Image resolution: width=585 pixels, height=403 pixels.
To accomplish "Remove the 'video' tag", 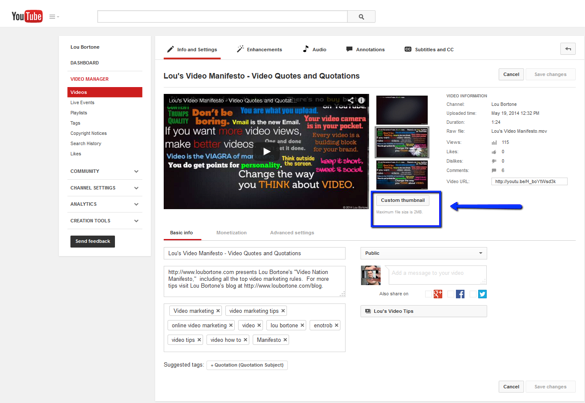I will [x=259, y=325].
